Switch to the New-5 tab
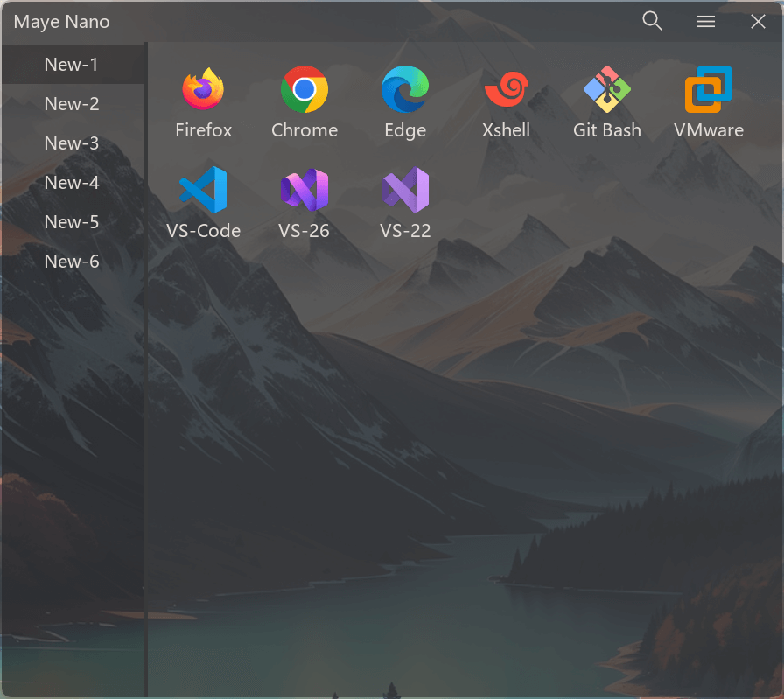Image resolution: width=784 pixels, height=699 pixels. [x=72, y=222]
